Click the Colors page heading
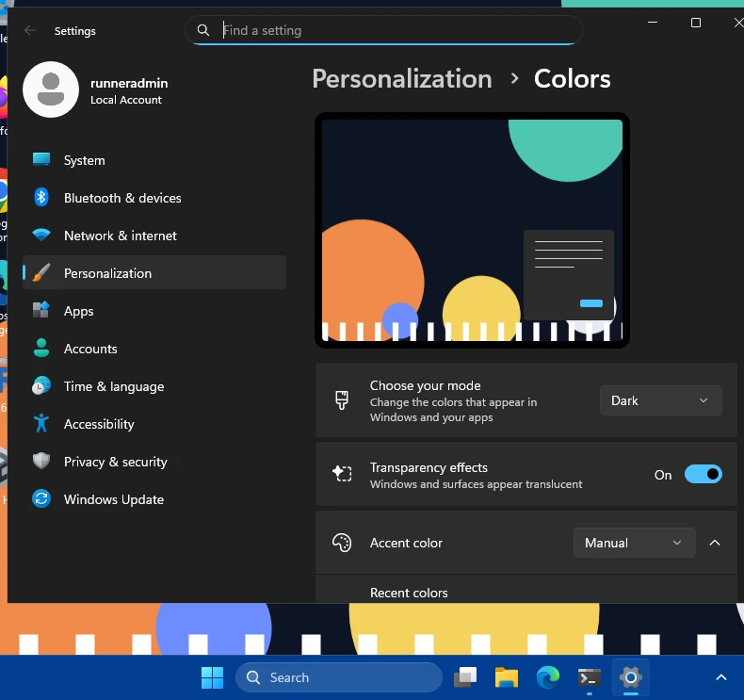Image resolution: width=744 pixels, height=700 pixels. point(573,79)
